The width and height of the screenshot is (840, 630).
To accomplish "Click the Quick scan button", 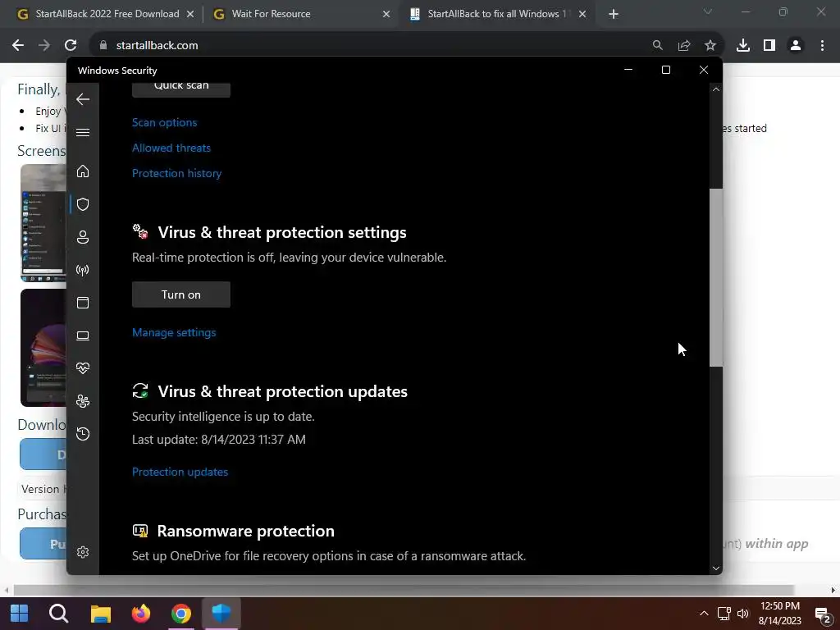I will click(181, 89).
